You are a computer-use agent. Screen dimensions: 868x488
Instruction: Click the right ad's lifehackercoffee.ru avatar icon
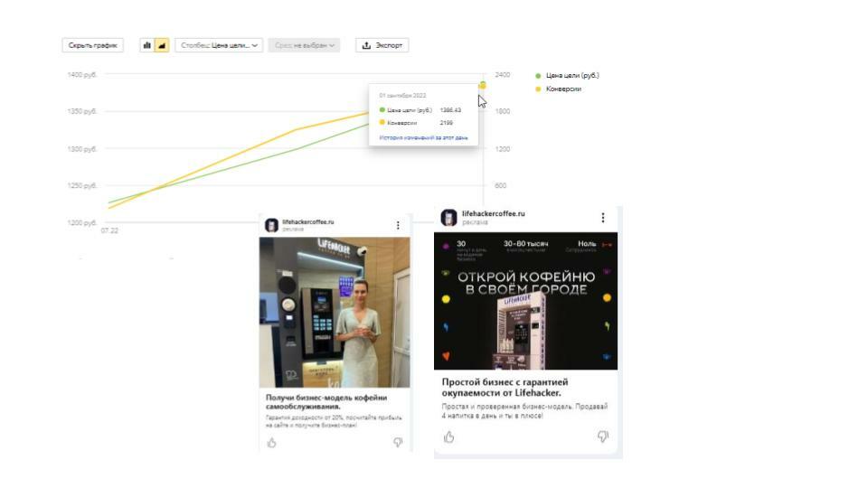point(448,217)
